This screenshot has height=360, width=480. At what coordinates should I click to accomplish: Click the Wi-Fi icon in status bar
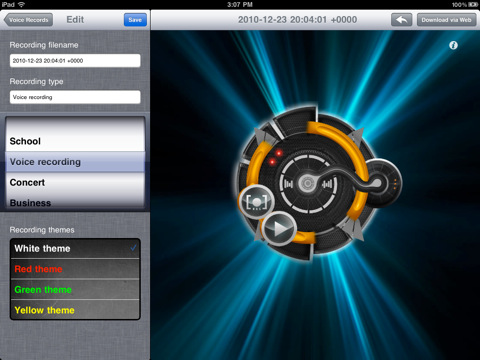(22, 5)
